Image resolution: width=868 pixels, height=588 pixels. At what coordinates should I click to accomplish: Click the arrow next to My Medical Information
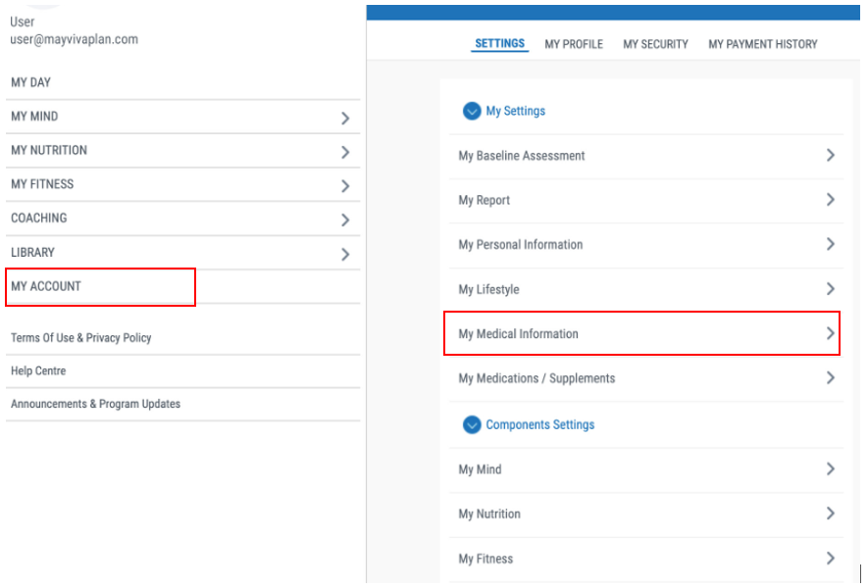[x=830, y=334]
